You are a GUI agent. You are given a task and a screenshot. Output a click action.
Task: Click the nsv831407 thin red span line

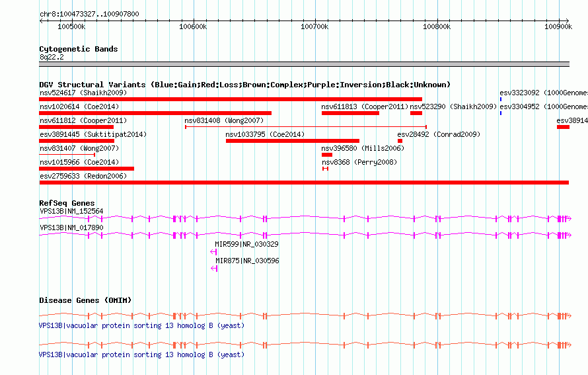[67, 155]
